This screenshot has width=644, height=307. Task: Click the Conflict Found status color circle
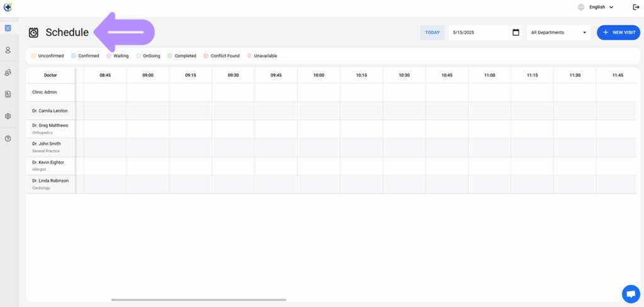(x=206, y=56)
